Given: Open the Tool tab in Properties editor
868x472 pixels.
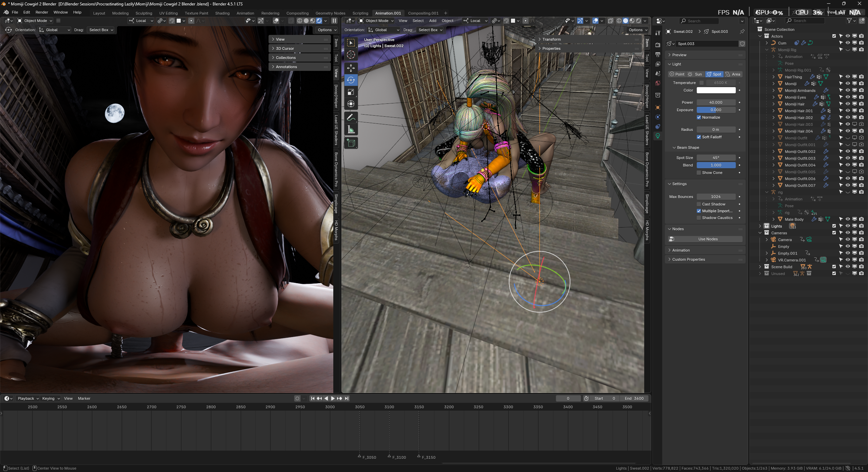Looking at the screenshot, I should tap(658, 33).
